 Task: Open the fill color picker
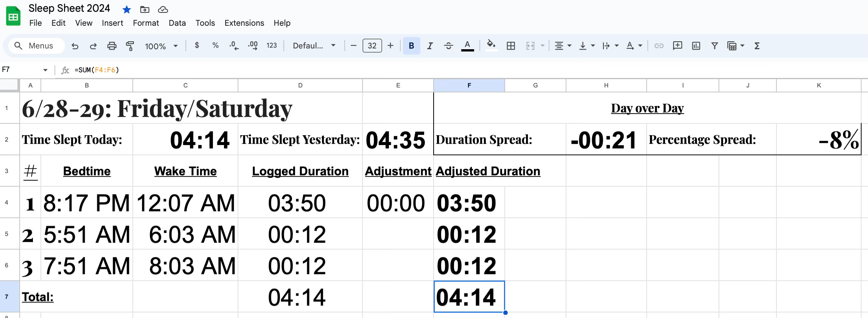[x=491, y=46]
